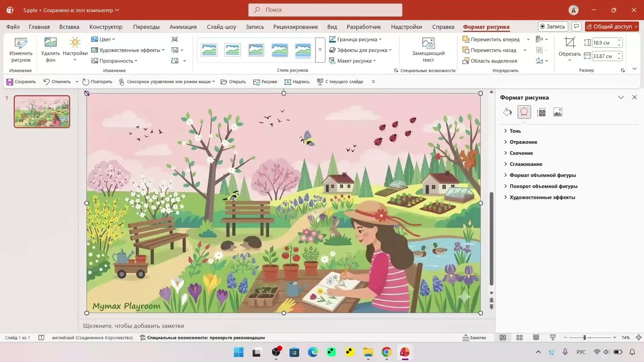
Task: Open the Цвет dropdown in ribbon
Action: [x=103, y=39]
